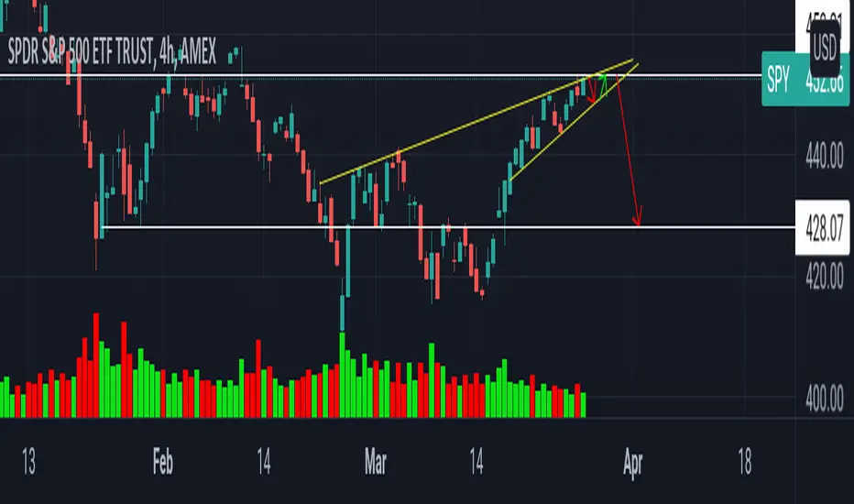The width and height of the screenshot is (854, 504).
Task: Click the 440.00 price axis label
Action: click(825, 155)
